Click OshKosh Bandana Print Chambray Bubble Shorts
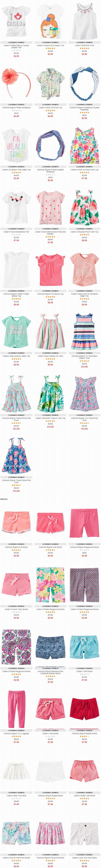101x868 pixels. coord(50,672)
